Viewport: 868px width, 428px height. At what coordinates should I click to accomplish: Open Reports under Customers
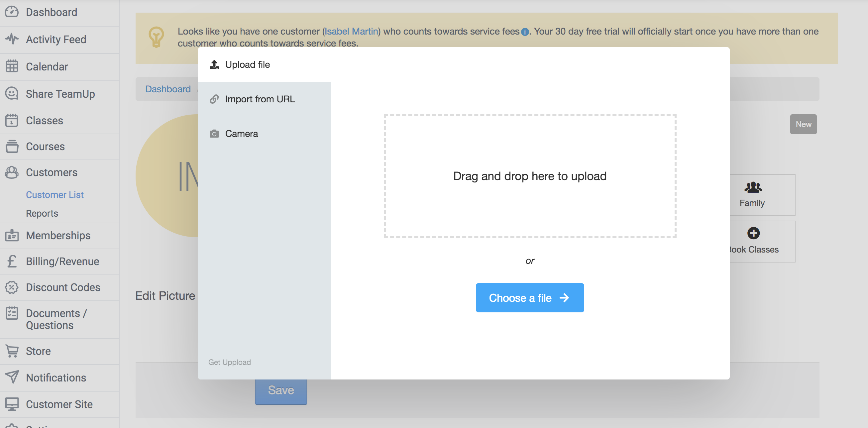pyautogui.click(x=42, y=213)
